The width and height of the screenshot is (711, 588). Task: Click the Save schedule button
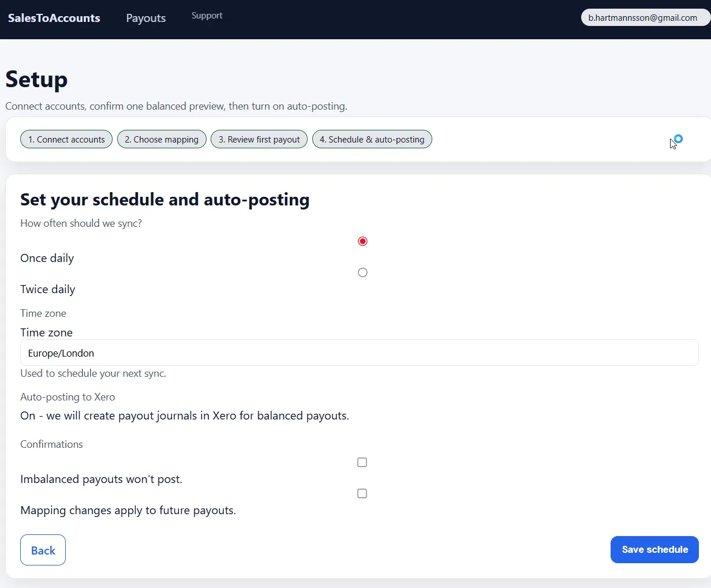coord(654,549)
